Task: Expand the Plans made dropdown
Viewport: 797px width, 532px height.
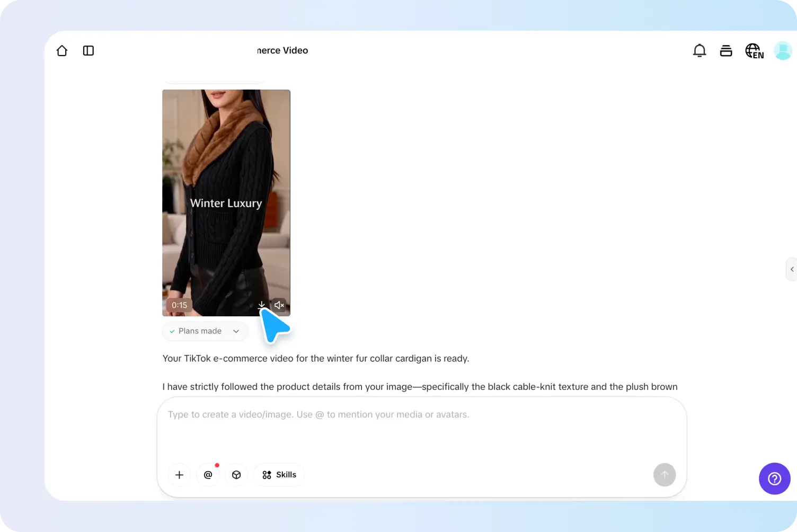Action: point(205,331)
